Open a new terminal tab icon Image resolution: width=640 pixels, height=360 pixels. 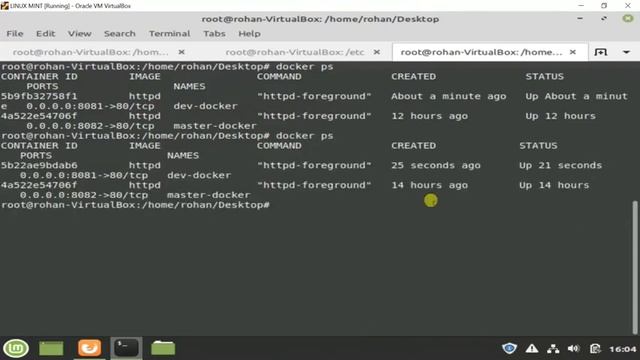click(x=600, y=52)
